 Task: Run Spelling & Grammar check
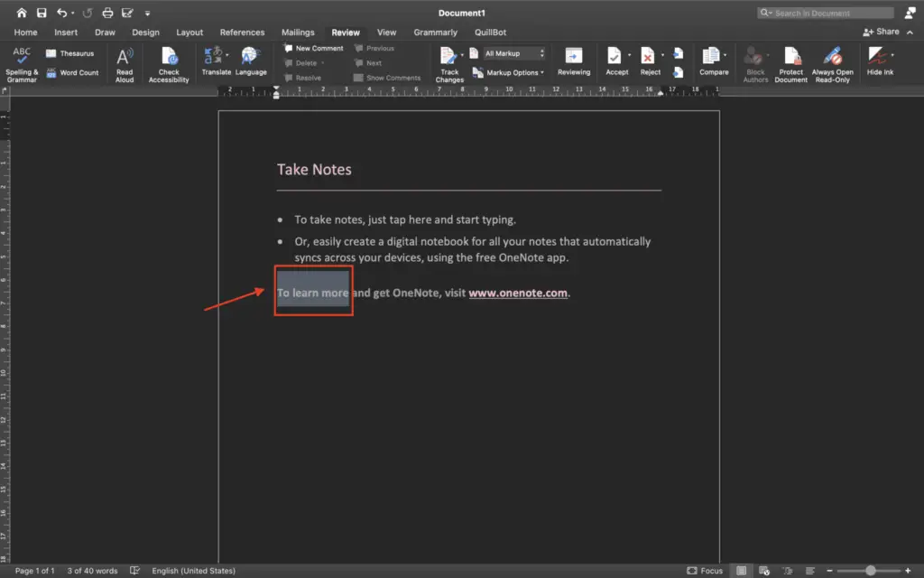(x=22, y=64)
